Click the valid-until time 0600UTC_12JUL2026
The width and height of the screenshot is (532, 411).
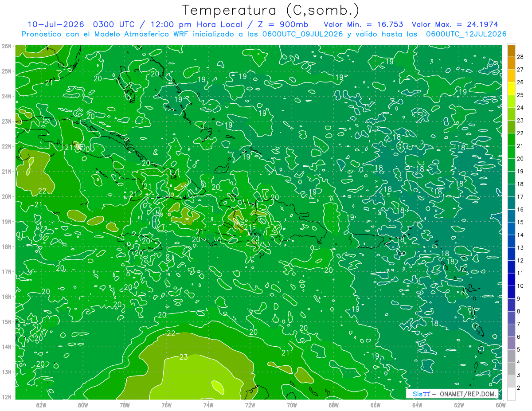click(x=466, y=34)
